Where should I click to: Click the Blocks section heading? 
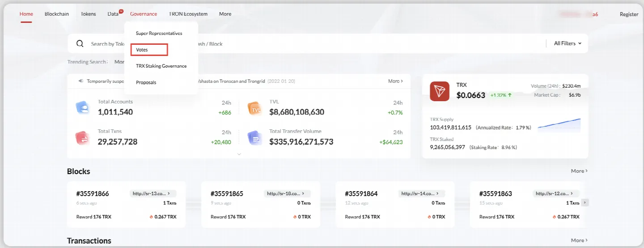79,171
